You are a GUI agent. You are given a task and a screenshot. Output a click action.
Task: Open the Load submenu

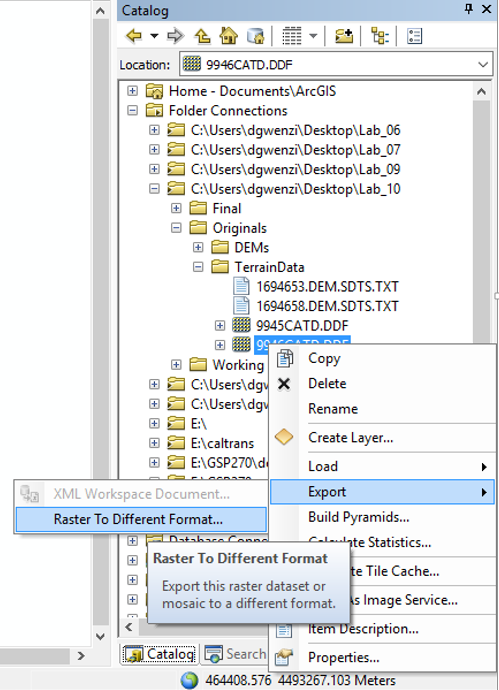pyautogui.click(x=382, y=466)
